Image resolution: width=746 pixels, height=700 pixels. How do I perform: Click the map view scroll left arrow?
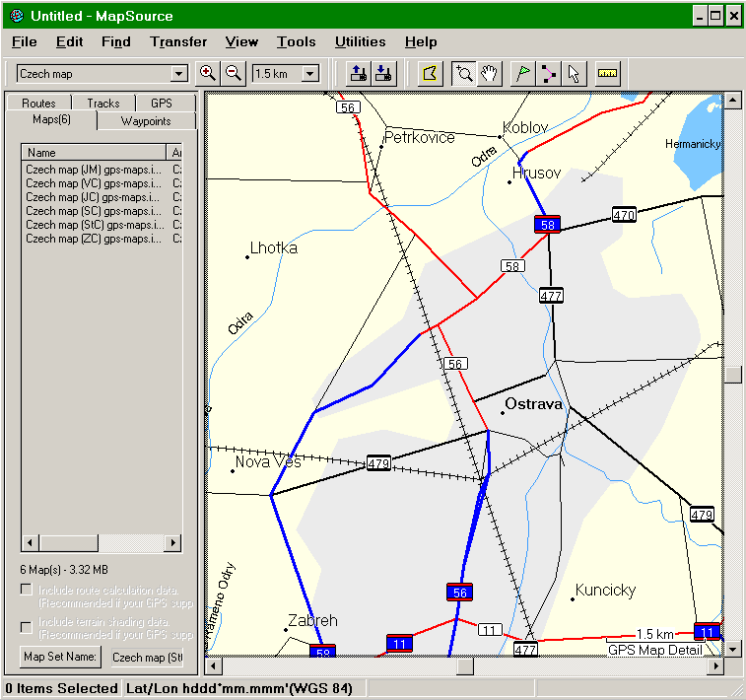point(213,666)
